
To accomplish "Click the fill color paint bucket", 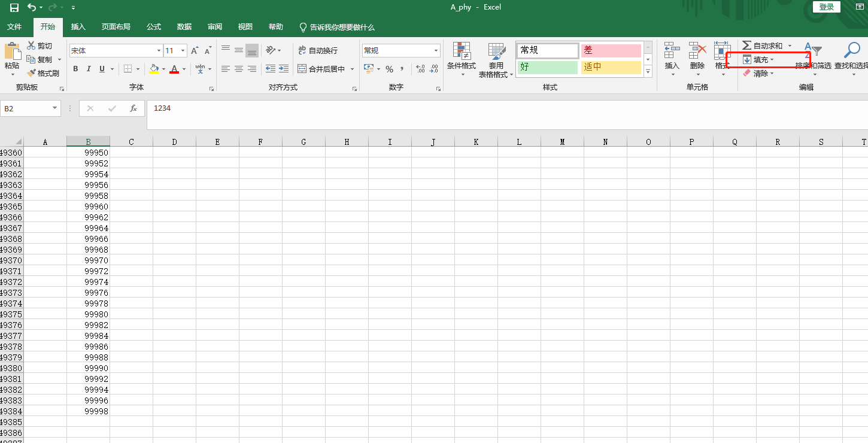I will pos(154,69).
